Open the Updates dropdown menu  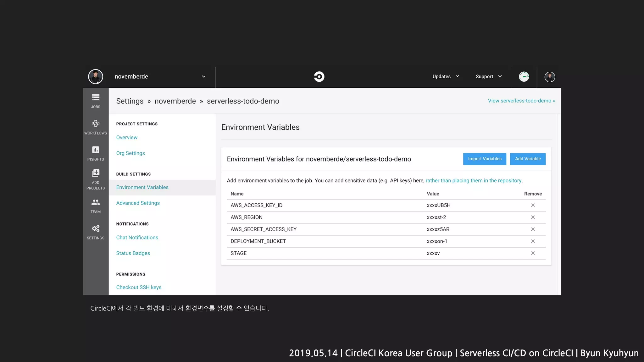(x=446, y=76)
